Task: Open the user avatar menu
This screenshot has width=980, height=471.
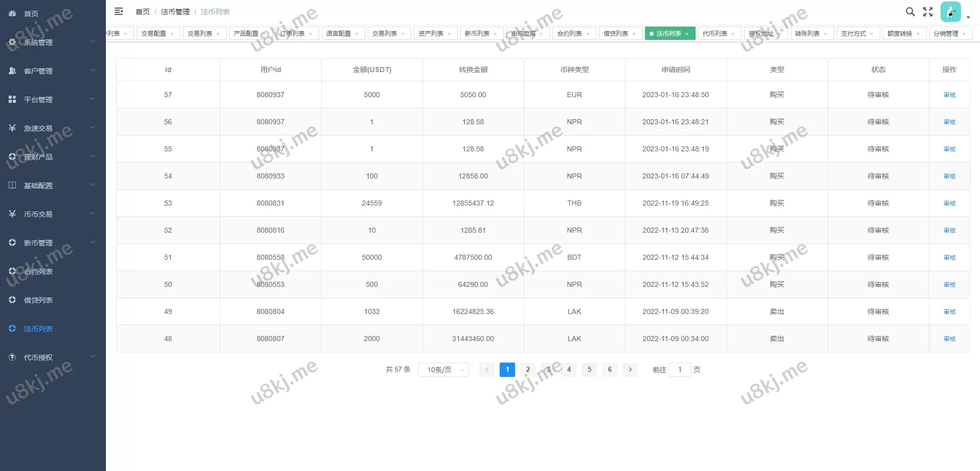Action: point(950,12)
